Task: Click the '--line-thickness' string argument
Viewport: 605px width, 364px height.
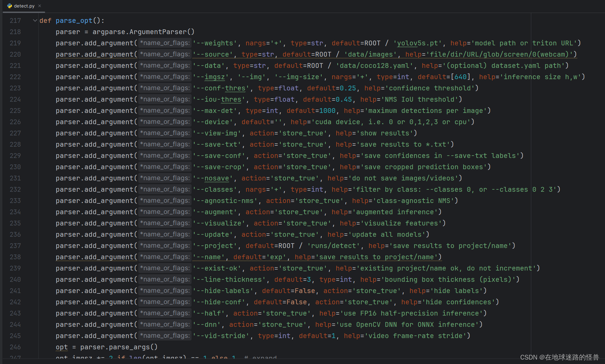Action: pos(229,279)
